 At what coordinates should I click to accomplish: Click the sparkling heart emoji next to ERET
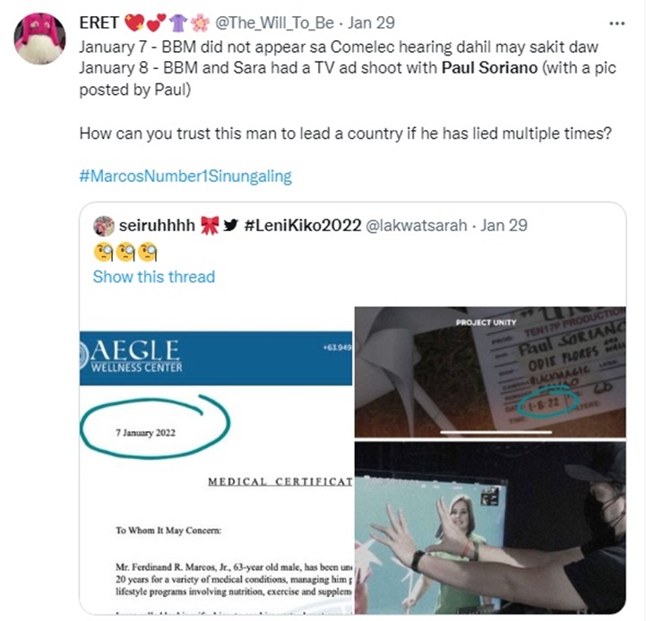pos(134,22)
